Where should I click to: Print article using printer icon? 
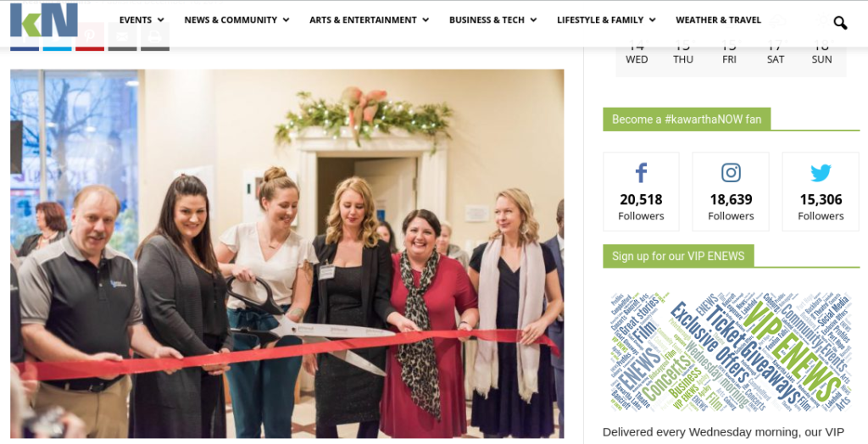tap(155, 36)
